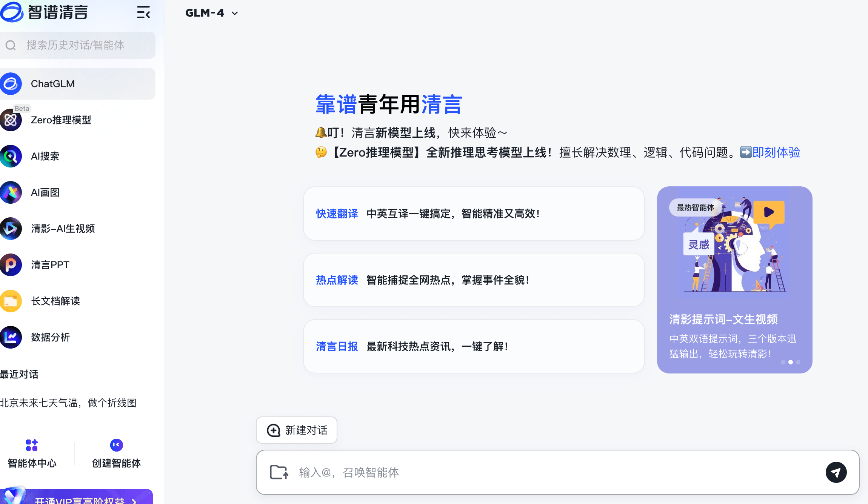Select AI搜索 menu item
Viewport: 868px width, 504px height.
(78, 156)
